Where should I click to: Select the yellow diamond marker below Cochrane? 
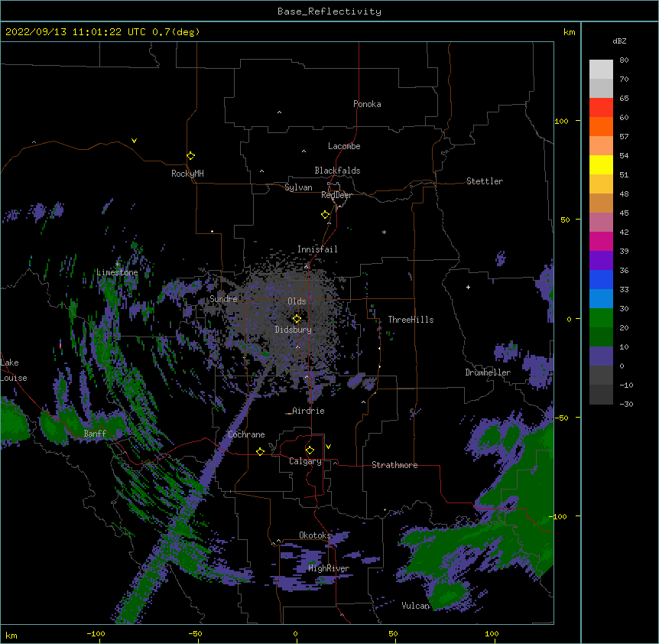pos(260,451)
